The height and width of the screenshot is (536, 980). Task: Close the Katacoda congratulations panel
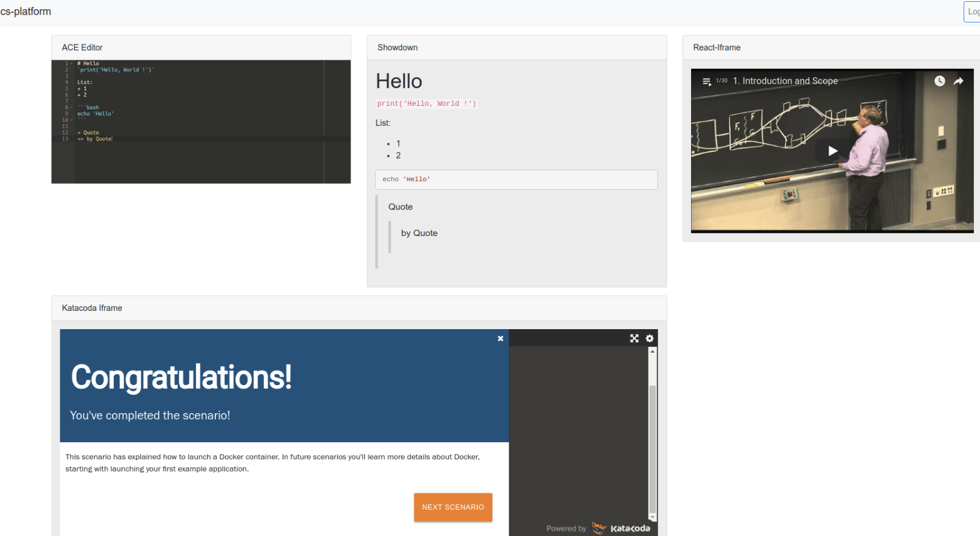click(x=501, y=338)
